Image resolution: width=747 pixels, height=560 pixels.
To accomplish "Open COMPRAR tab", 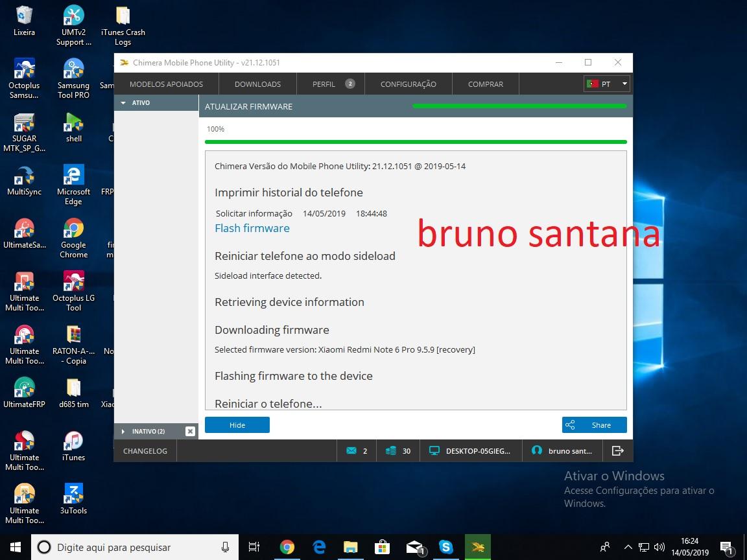I will click(486, 84).
